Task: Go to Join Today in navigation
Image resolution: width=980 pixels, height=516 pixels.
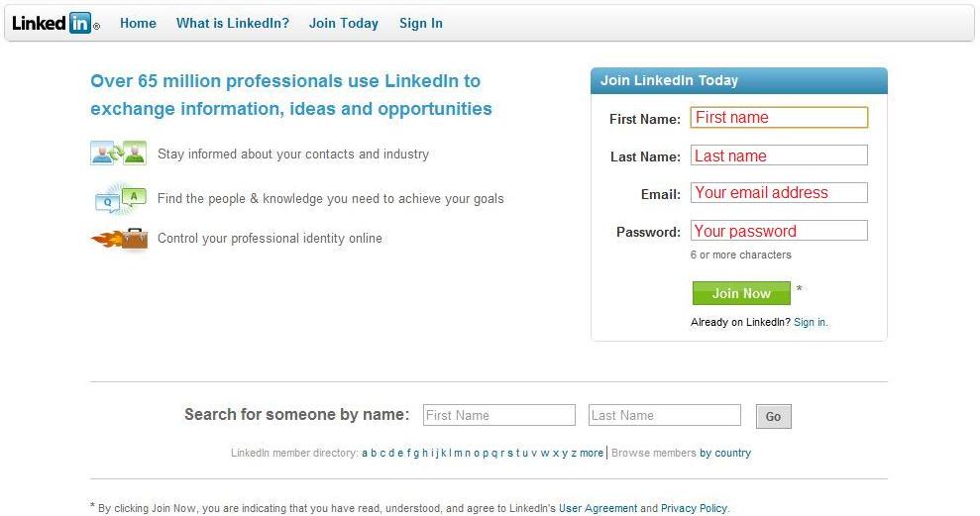Action: pos(344,23)
